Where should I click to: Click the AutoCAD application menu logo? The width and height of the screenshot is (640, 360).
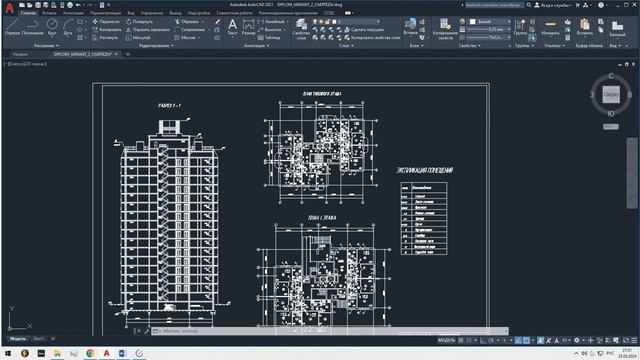coord(9,7)
